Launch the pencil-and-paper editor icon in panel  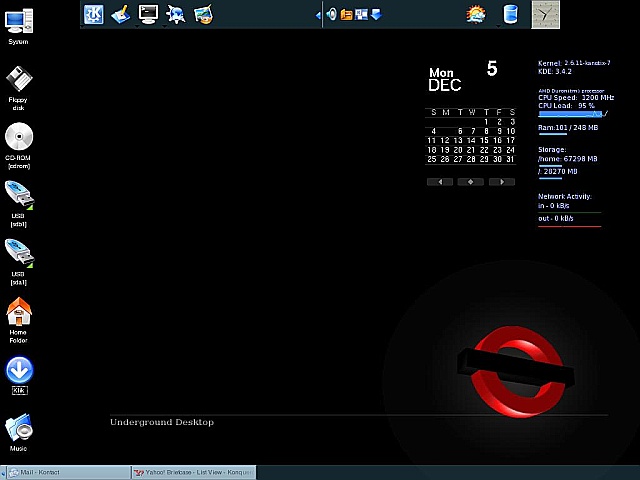click(x=121, y=14)
